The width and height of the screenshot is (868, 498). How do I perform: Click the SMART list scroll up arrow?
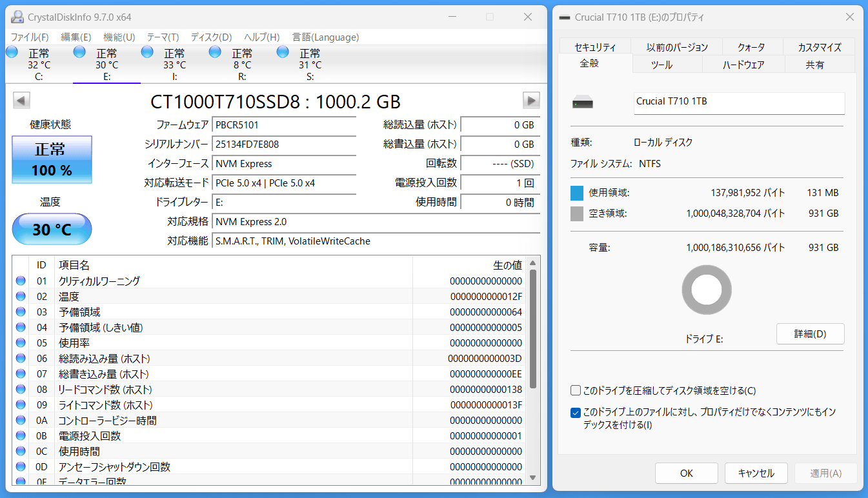533,263
